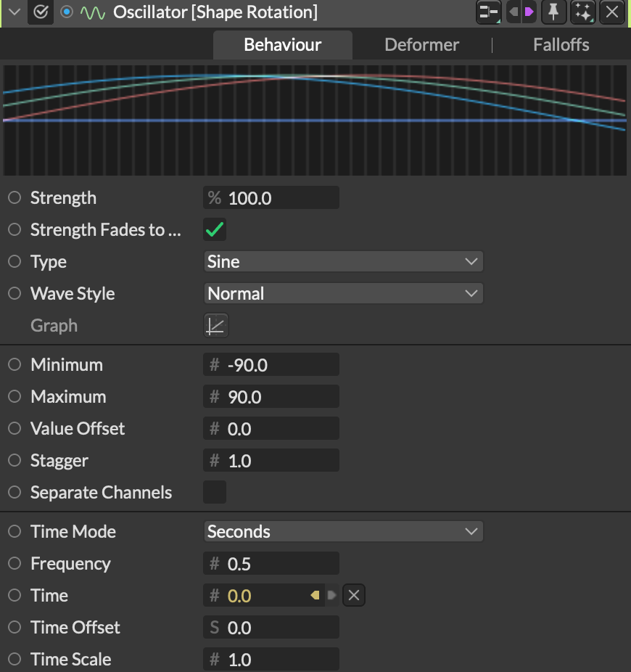Click the Strength percentage field
The height and width of the screenshot is (672, 631).
click(x=279, y=198)
